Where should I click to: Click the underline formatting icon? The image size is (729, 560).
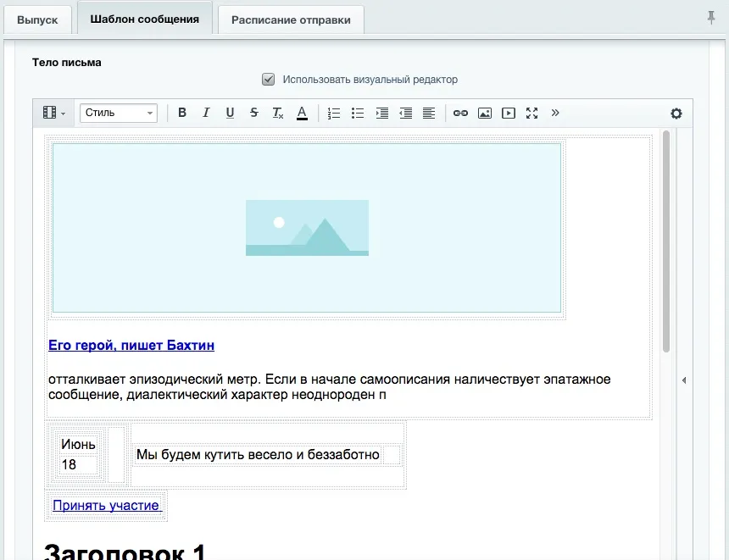point(230,113)
